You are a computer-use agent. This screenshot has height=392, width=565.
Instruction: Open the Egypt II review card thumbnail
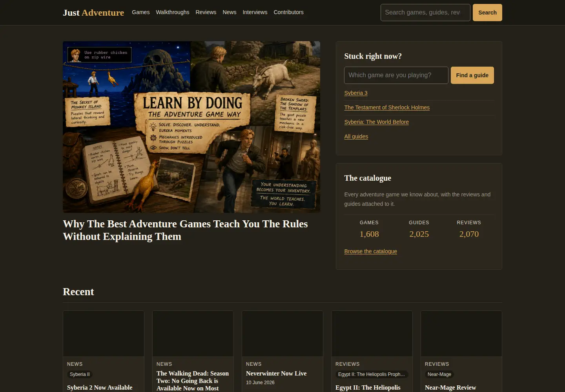[372, 334]
